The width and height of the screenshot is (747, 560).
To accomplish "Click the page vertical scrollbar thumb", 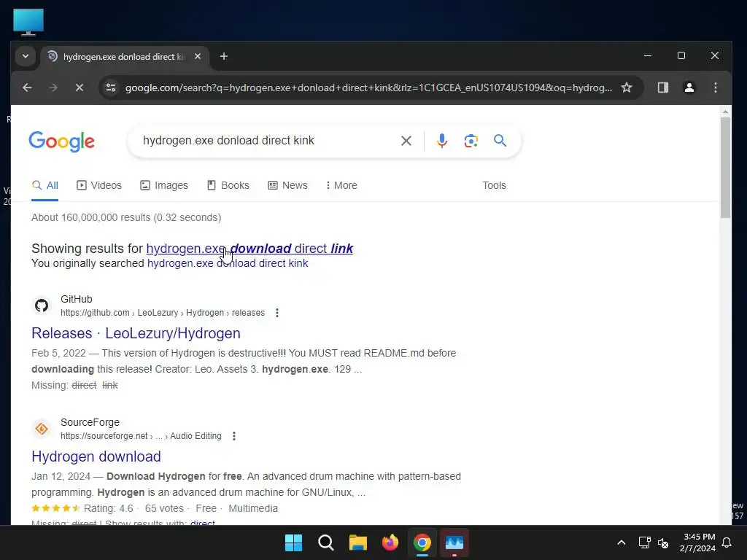I will [x=725, y=167].
